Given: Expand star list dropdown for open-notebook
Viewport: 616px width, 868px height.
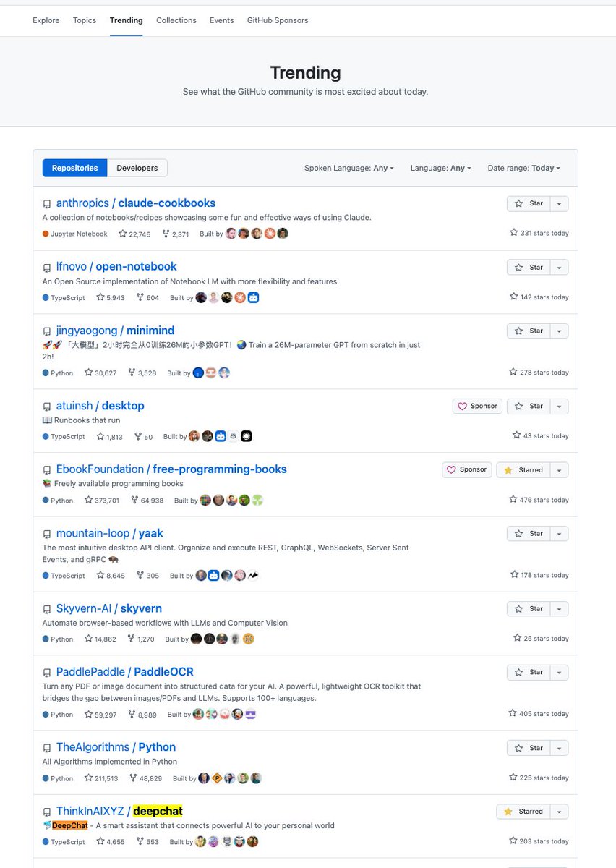Looking at the screenshot, I should (x=560, y=267).
